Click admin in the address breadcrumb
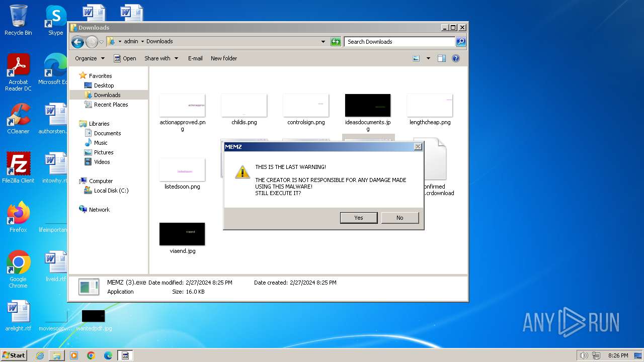The height and width of the screenshot is (362, 644). click(x=131, y=42)
